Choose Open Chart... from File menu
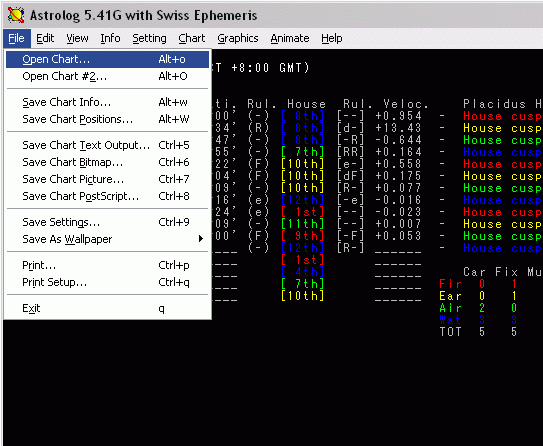This screenshot has height=446, width=543. [107, 59]
